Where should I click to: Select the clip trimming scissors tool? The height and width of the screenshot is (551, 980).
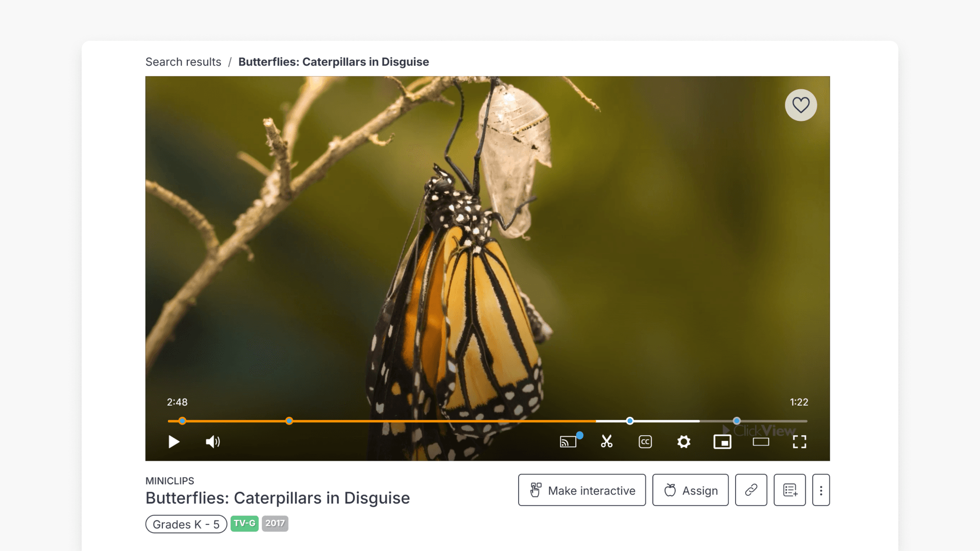tap(607, 442)
